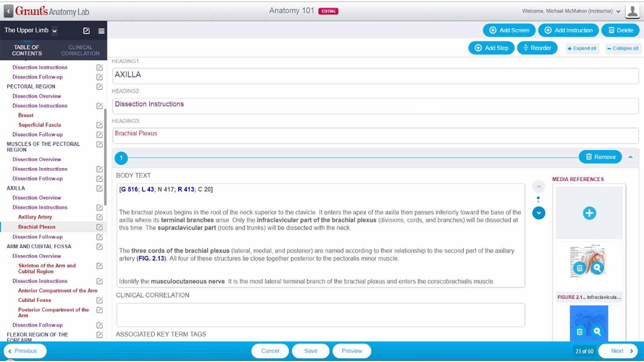The height and width of the screenshot is (362, 644).
Task: Delete the Figure 2.1 media thumbnail
Action: click(579, 268)
